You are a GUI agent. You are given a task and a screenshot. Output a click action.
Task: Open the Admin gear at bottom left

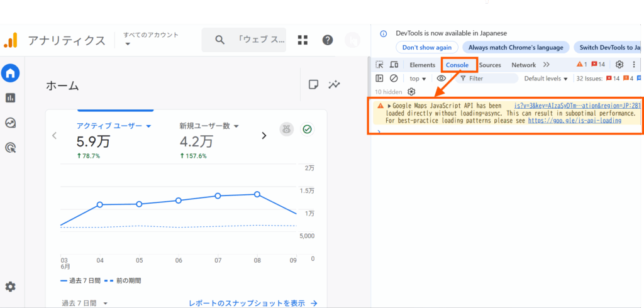10,287
